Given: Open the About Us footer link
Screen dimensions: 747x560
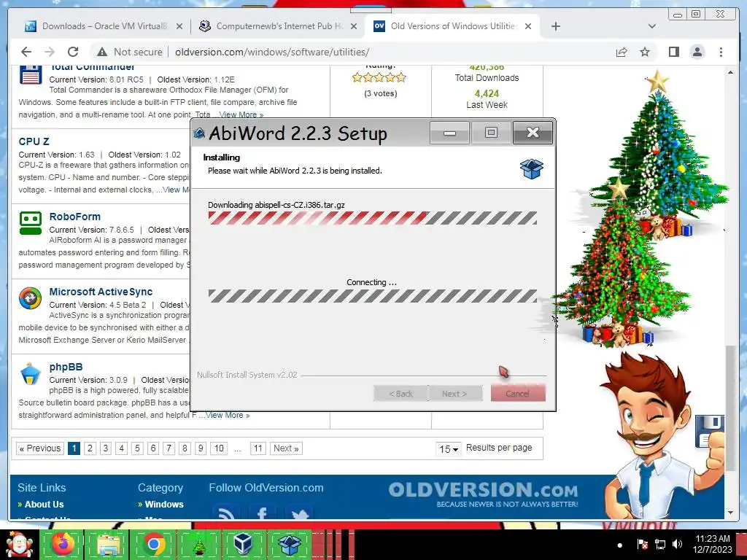Looking at the screenshot, I should [x=44, y=505].
